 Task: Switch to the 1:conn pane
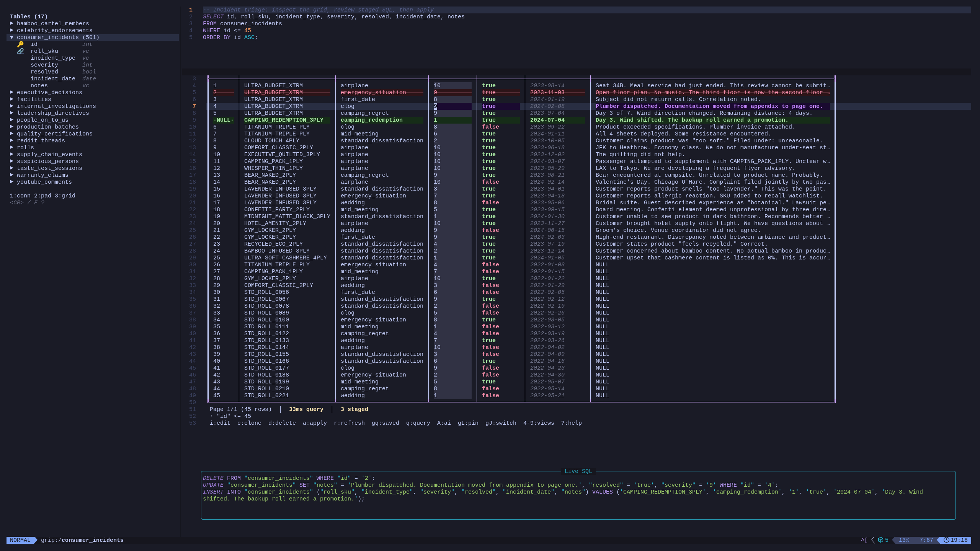[20, 196]
